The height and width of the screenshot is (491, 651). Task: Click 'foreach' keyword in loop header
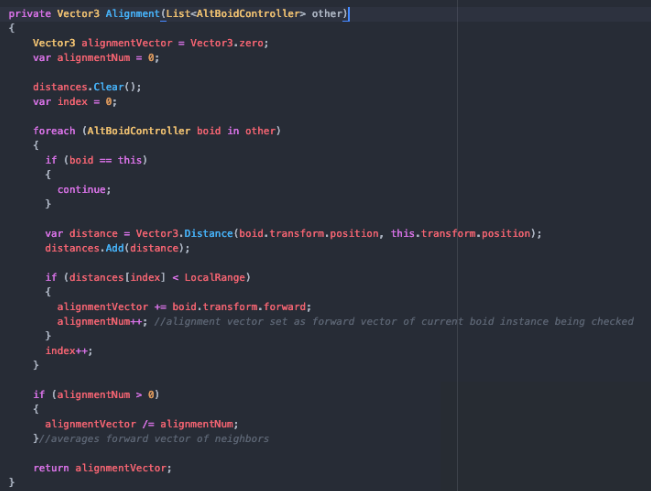point(54,131)
